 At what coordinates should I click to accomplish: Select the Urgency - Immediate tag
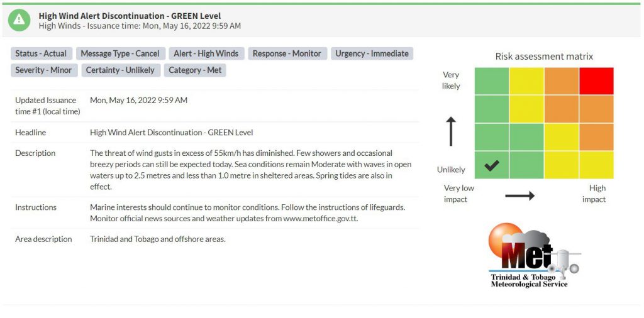(x=372, y=54)
